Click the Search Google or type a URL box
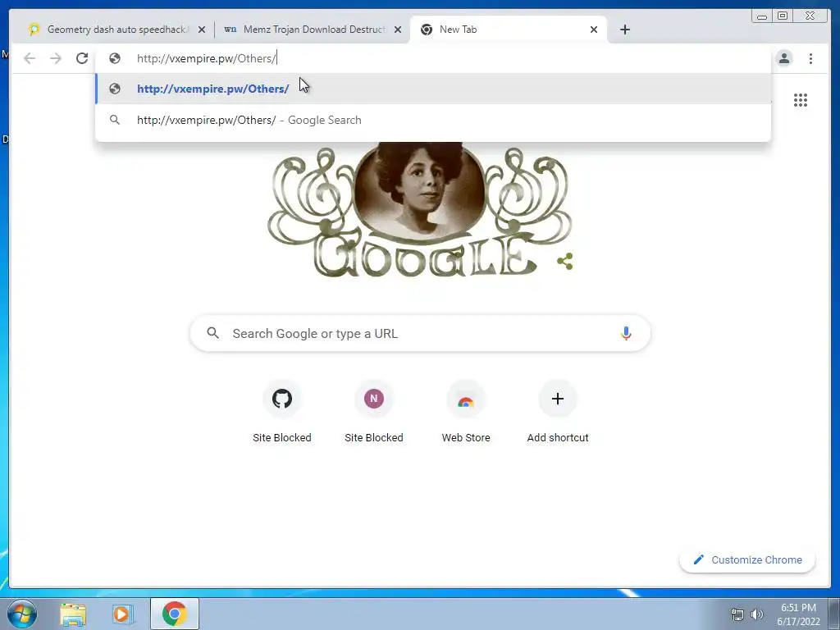Viewport: 840px width, 630px height. [x=421, y=333]
